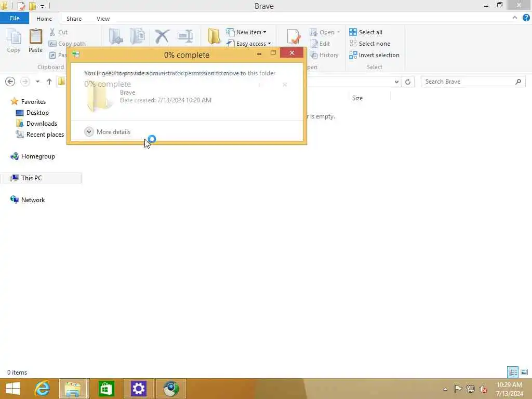Open the address bar history dropdown

pos(396,82)
